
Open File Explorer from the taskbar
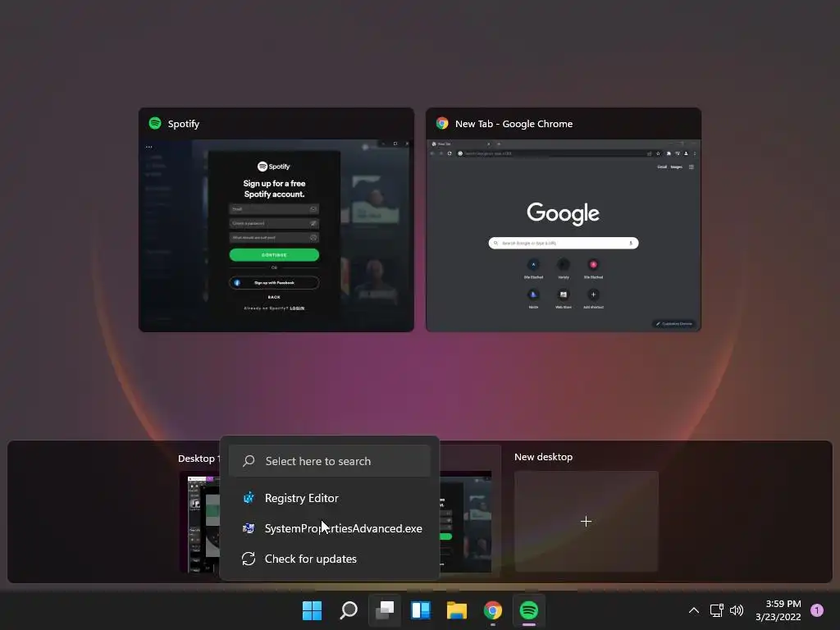(x=456, y=610)
